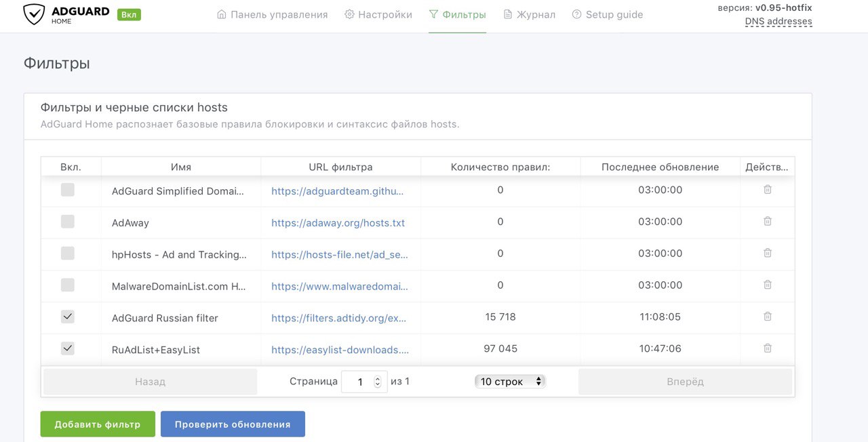The width and height of the screenshot is (868, 442).
Task: Sort by the Последнее обновление column header
Action: [660, 167]
